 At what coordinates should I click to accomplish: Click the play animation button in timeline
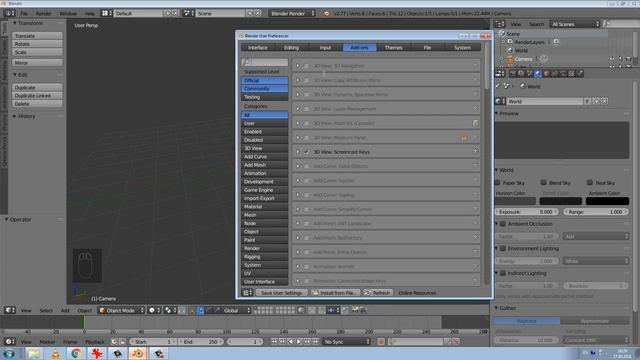299,342
